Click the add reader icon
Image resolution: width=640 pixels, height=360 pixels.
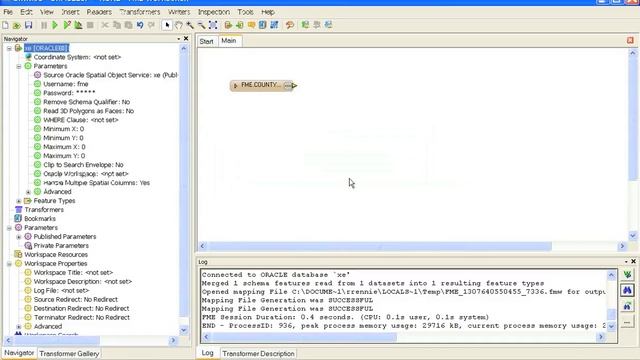[228, 25]
